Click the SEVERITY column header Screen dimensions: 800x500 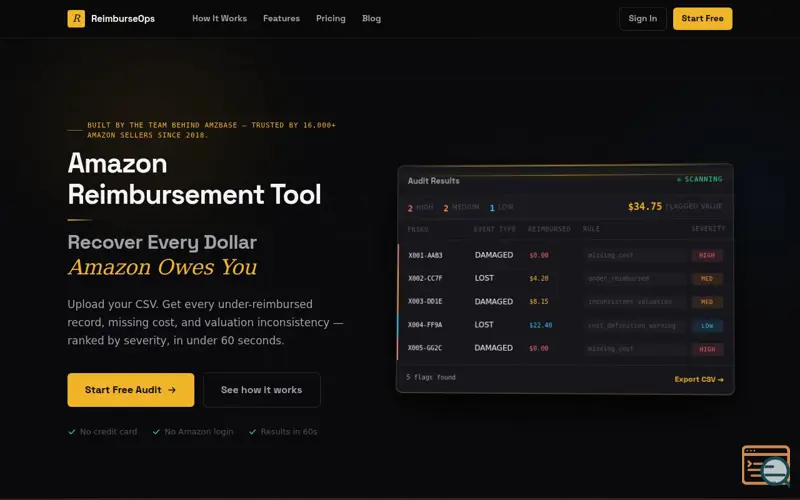(x=708, y=229)
